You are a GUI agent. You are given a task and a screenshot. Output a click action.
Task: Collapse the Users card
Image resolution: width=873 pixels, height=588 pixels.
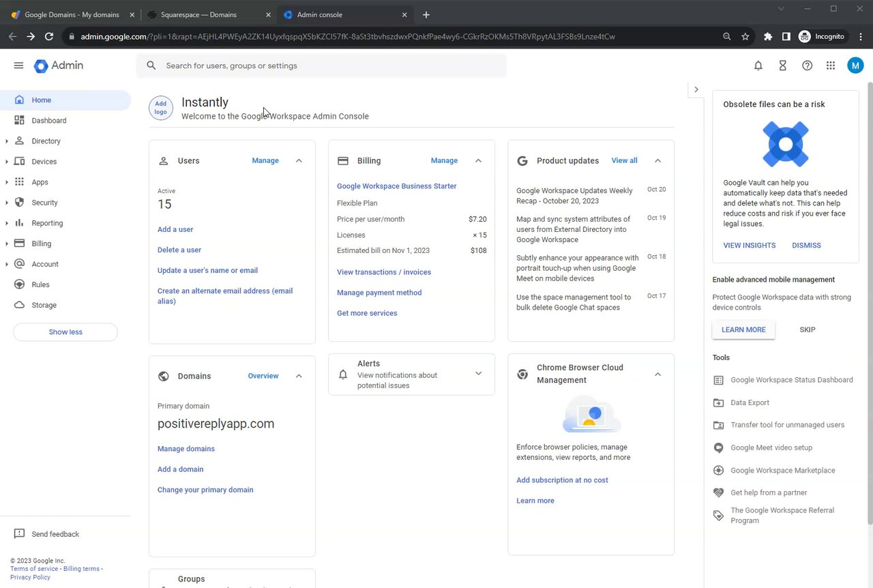[x=299, y=161]
